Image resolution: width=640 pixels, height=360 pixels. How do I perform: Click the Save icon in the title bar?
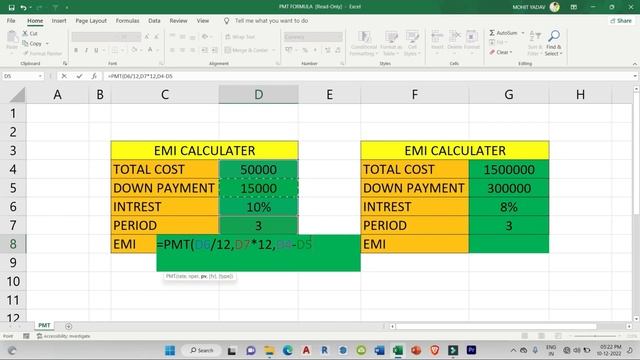coord(11,7)
